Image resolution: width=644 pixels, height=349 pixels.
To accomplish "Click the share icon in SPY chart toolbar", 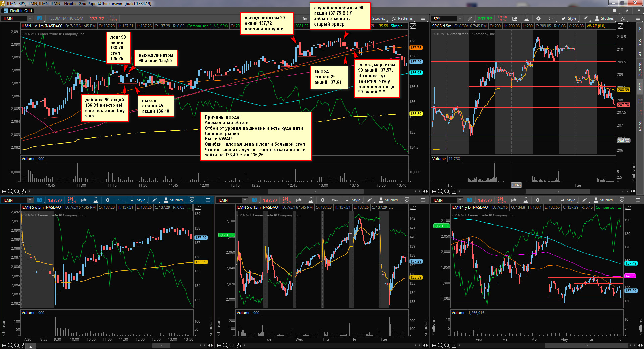I will coord(515,19).
